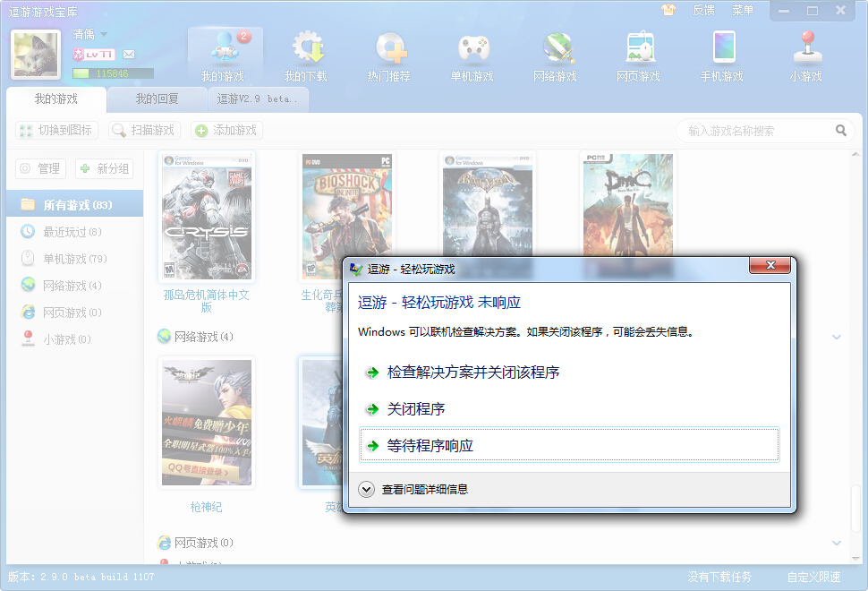Click the 新分组 new group button

coord(105,168)
